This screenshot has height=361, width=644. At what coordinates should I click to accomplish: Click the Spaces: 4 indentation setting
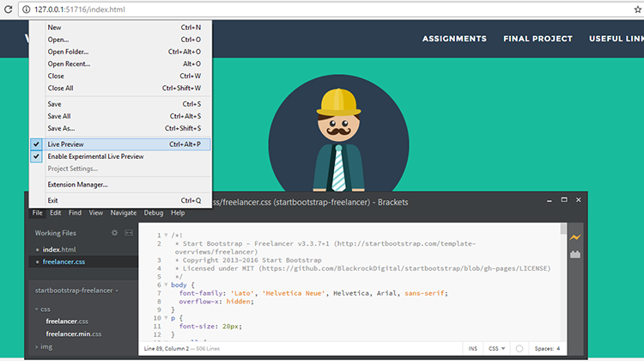[547, 348]
